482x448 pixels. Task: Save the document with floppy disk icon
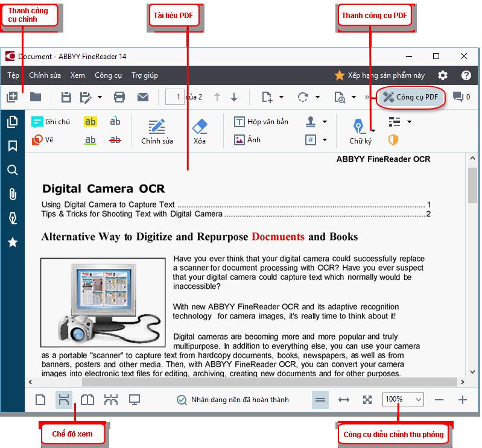66,98
